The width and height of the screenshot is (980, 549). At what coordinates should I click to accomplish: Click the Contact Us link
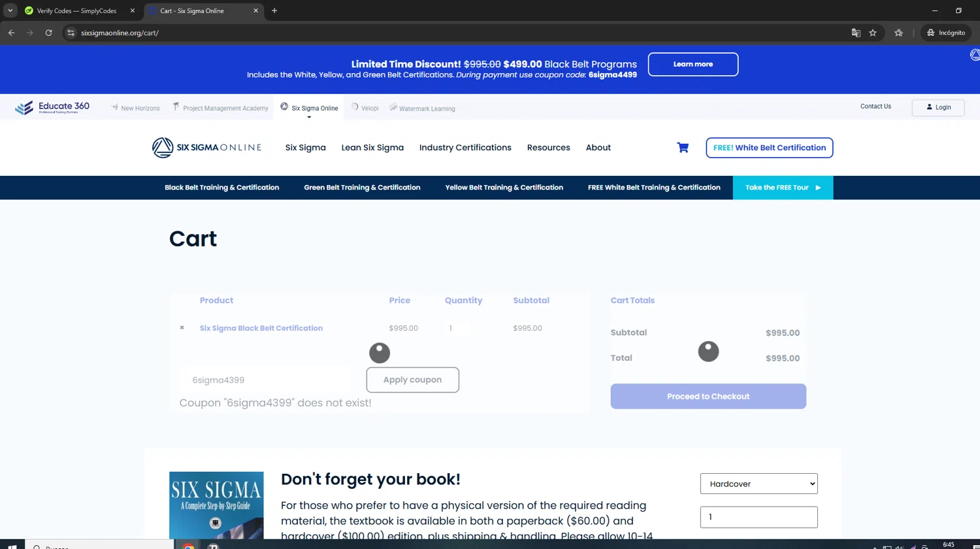875,107
